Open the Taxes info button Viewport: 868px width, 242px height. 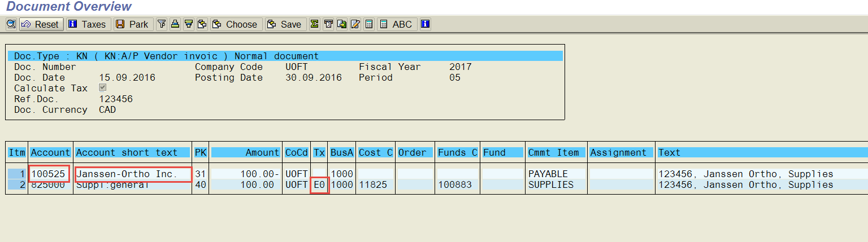(x=87, y=24)
